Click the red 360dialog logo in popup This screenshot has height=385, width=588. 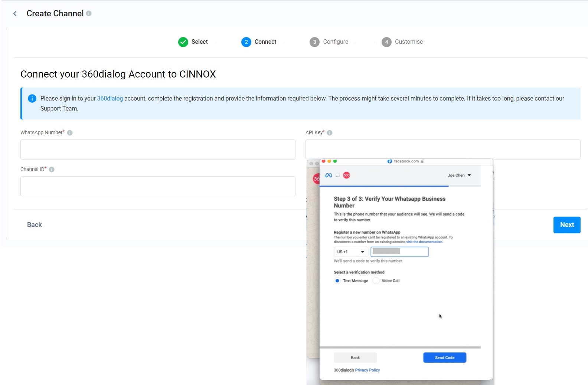click(346, 175)
